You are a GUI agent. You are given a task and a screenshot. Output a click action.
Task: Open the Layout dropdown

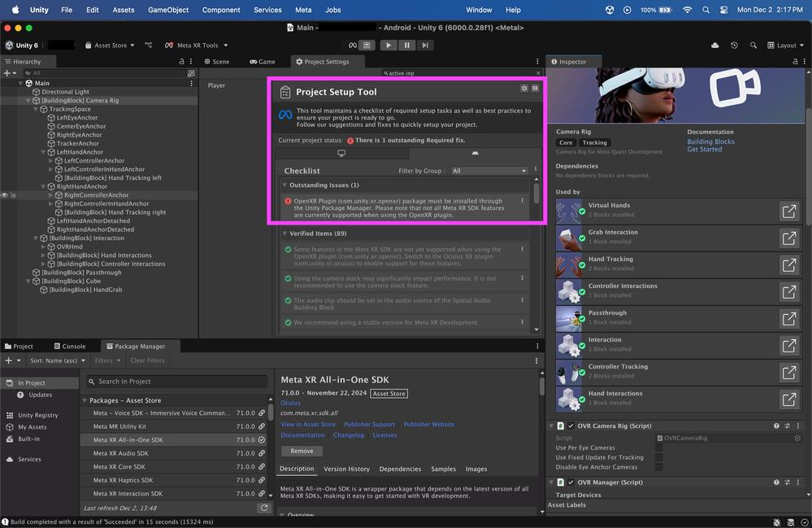click(x=786, y=45)
